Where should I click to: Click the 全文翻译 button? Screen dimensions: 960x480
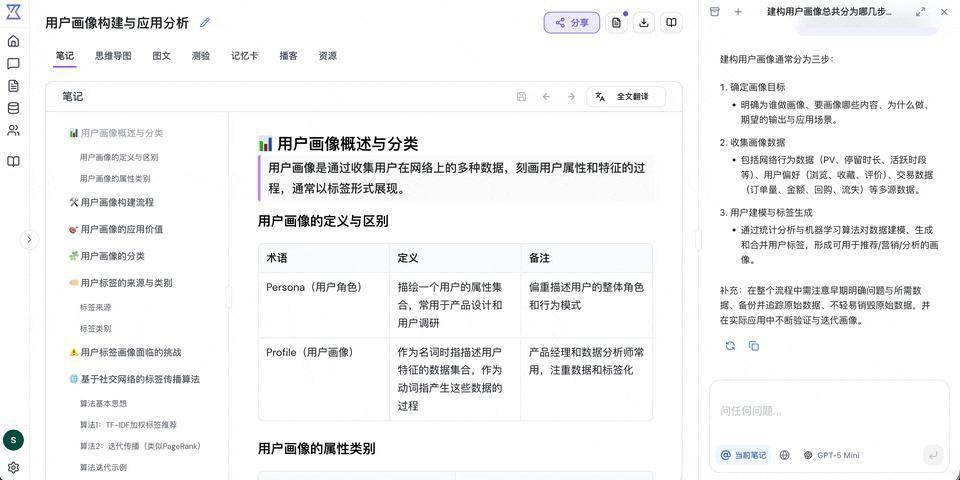coord(626,97)
